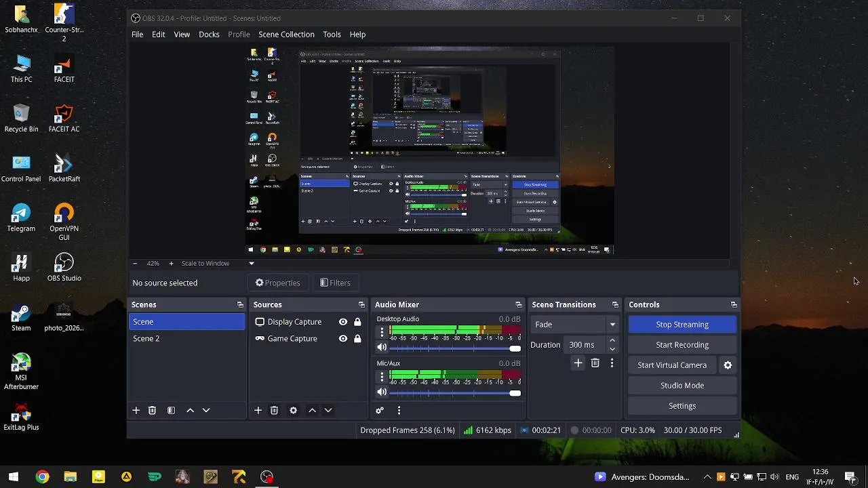Add a new scene with plus icon
This screenshot has height=488, width=868.
136,410
